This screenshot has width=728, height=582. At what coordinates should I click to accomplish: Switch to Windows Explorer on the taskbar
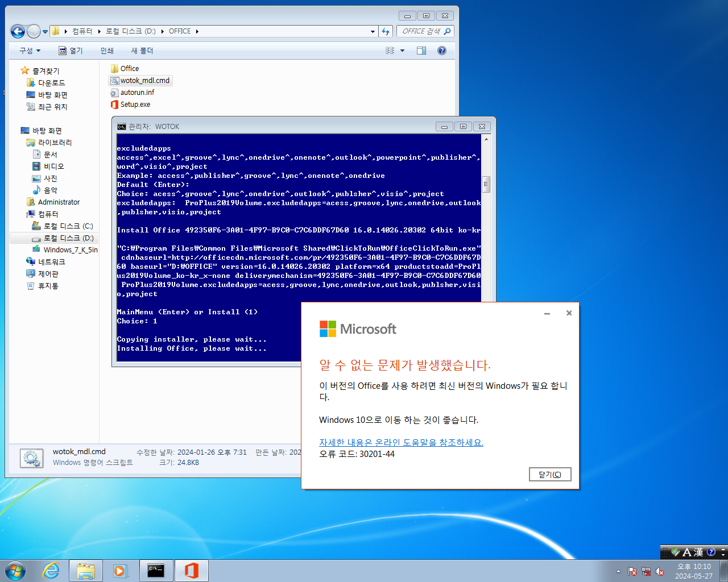[x=86, y=571]
